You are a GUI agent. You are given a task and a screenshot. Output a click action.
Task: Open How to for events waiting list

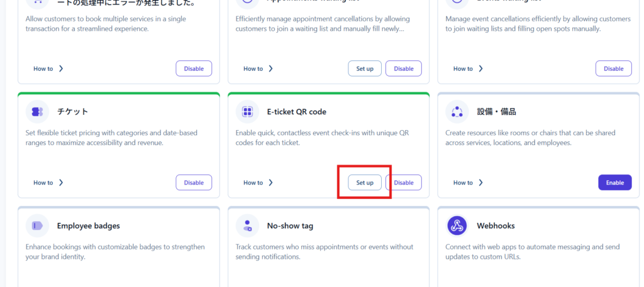pos(469,68)
